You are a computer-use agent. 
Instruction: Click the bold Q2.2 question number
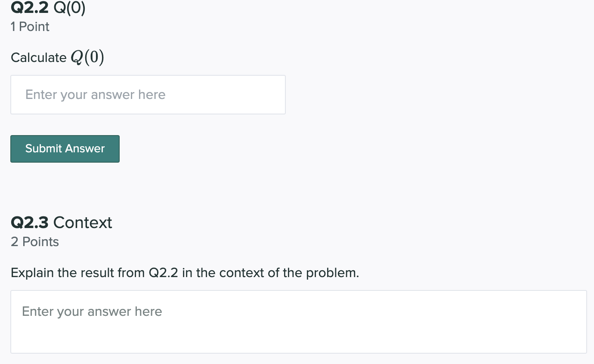tap(29, 8)
